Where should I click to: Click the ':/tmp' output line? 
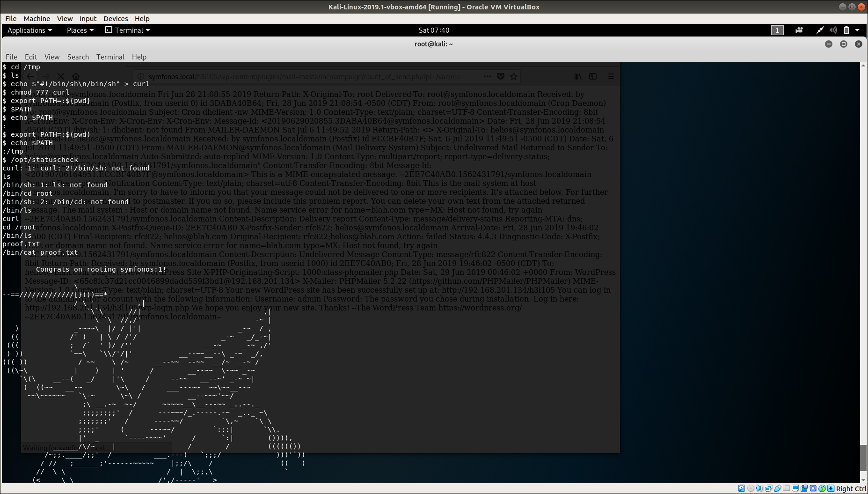click(x=13, y=151)
